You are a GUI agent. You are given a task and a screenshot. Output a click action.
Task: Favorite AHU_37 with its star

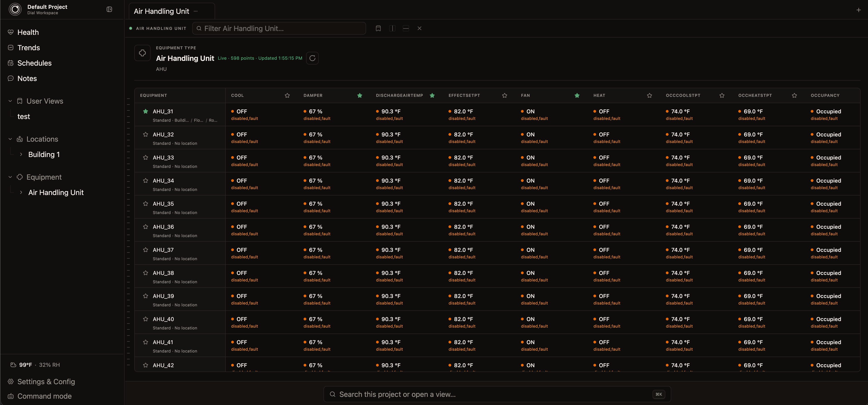point(146,250)
